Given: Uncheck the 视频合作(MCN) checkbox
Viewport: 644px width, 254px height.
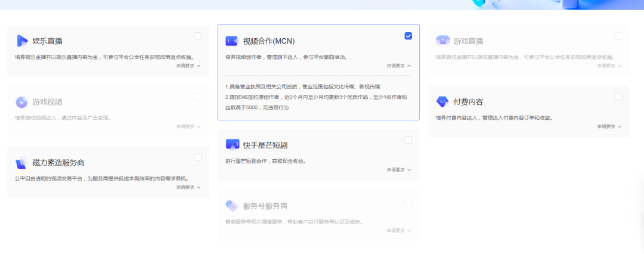Looking at the screenshot, I should pos(408,36).
